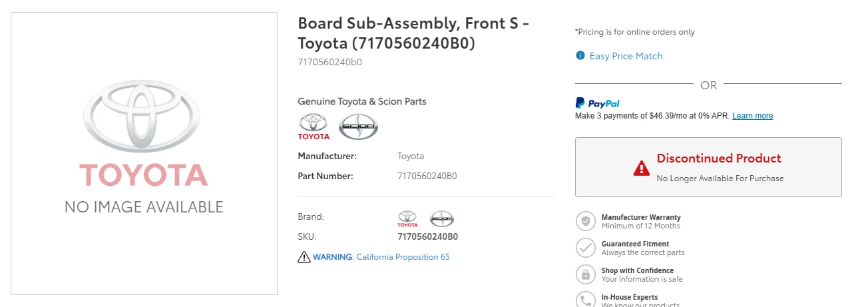Click the Guaranteed Fitment checkmark icon
The height and width of the screenshot is (307, 868).
pos(585,248)
